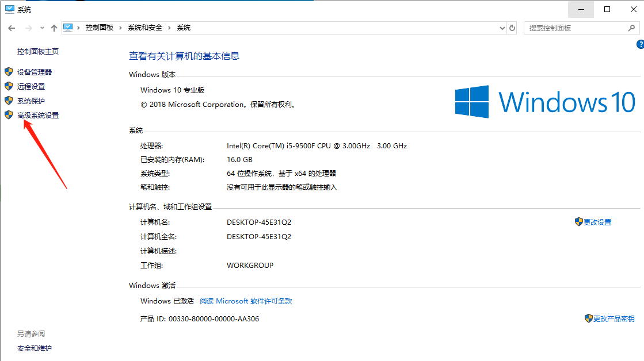Click the 更改设置 link
Screen dimensions: 644x361
pyautogui.click(x=598, y=222)
